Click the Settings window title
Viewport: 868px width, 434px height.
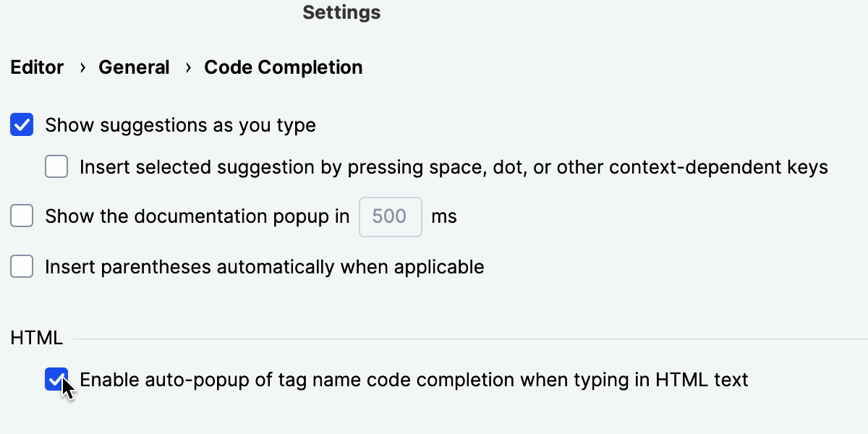341,12
